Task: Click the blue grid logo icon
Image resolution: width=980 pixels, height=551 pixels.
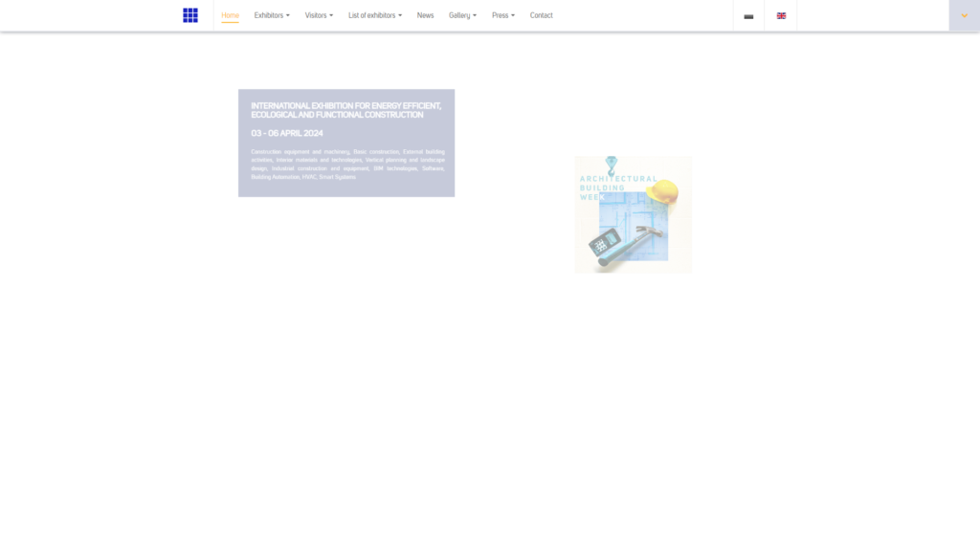Action: coord(190,15)
